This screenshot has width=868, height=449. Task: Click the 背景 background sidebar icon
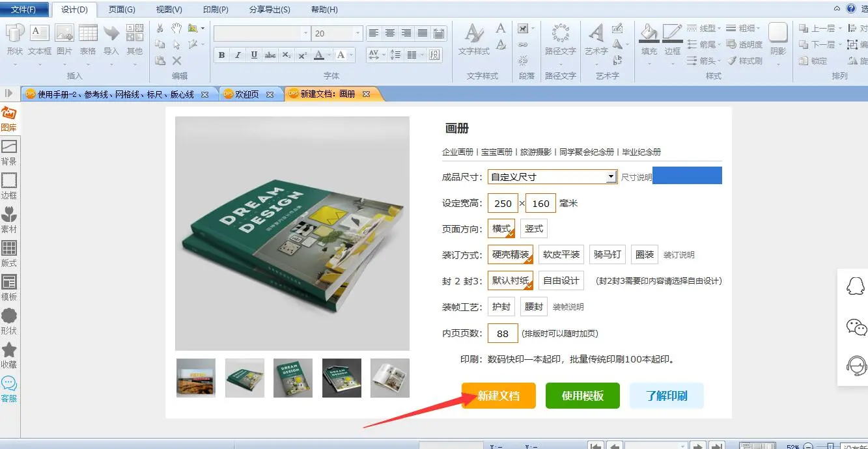(9, 152)
